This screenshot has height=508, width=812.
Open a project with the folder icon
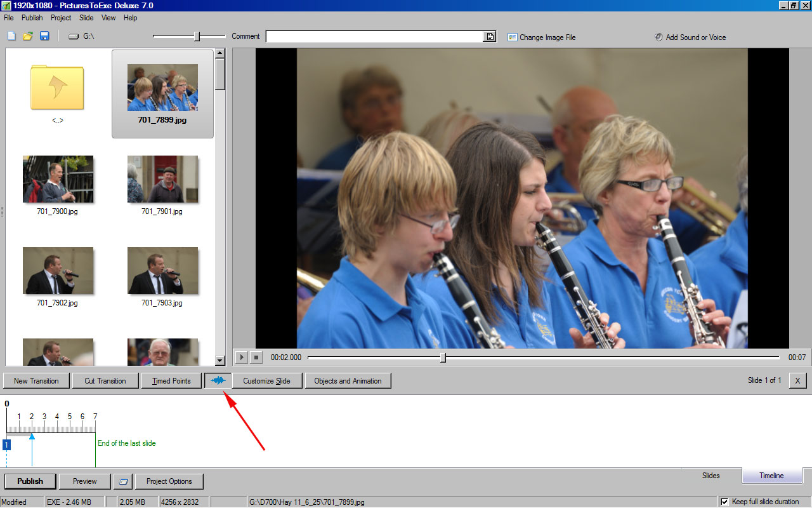tap(28, 36)
